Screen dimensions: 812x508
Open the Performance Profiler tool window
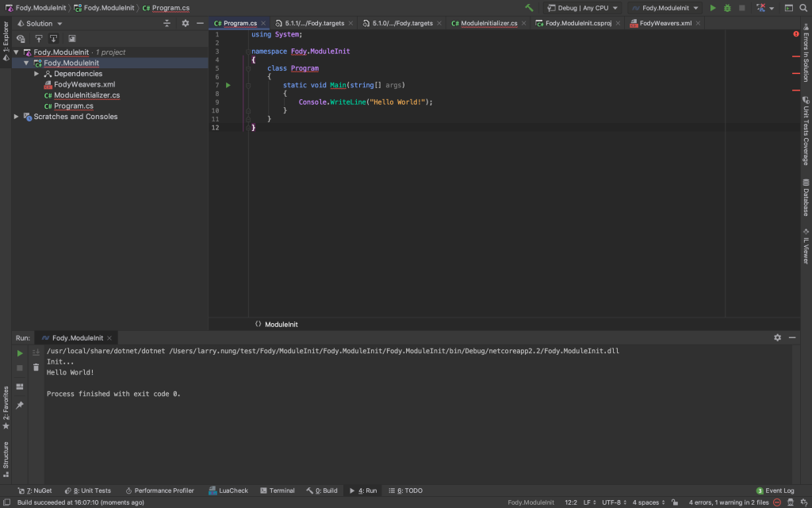coord(159,491)
